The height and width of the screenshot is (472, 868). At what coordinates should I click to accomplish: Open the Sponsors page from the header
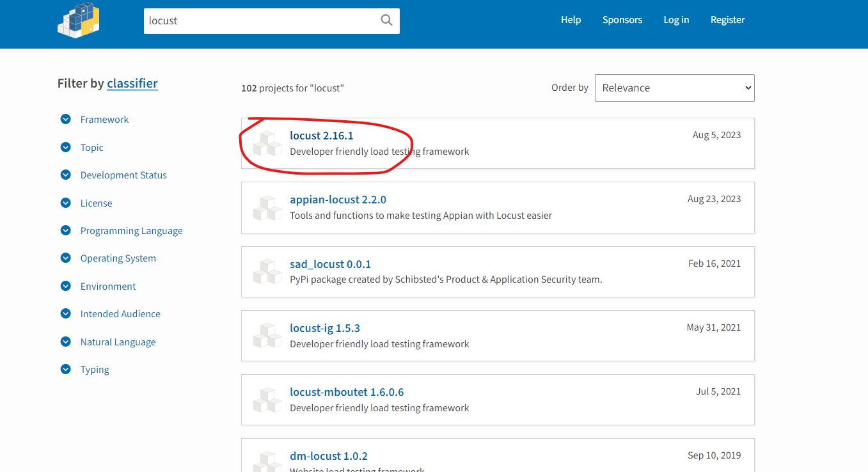click(x=622, y=20)
